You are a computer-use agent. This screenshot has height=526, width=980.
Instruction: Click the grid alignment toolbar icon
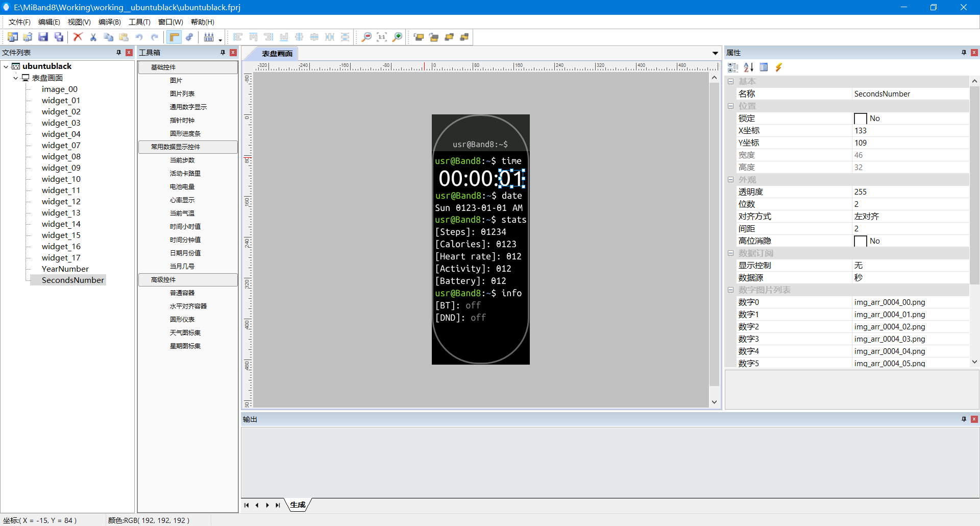pos(209,37)
